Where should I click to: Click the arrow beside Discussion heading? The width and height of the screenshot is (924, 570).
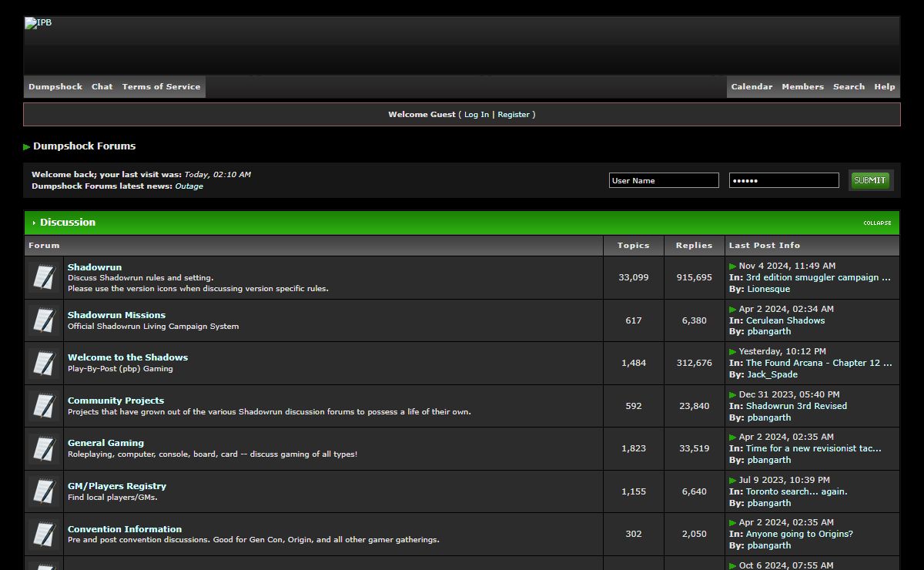pyautogui.click(x=34, y=223)
